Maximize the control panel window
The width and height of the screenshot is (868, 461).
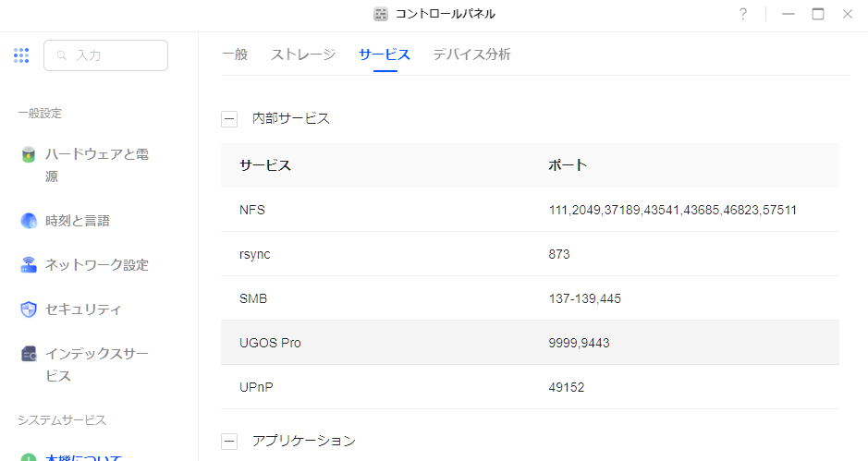[x=818, y=14]
